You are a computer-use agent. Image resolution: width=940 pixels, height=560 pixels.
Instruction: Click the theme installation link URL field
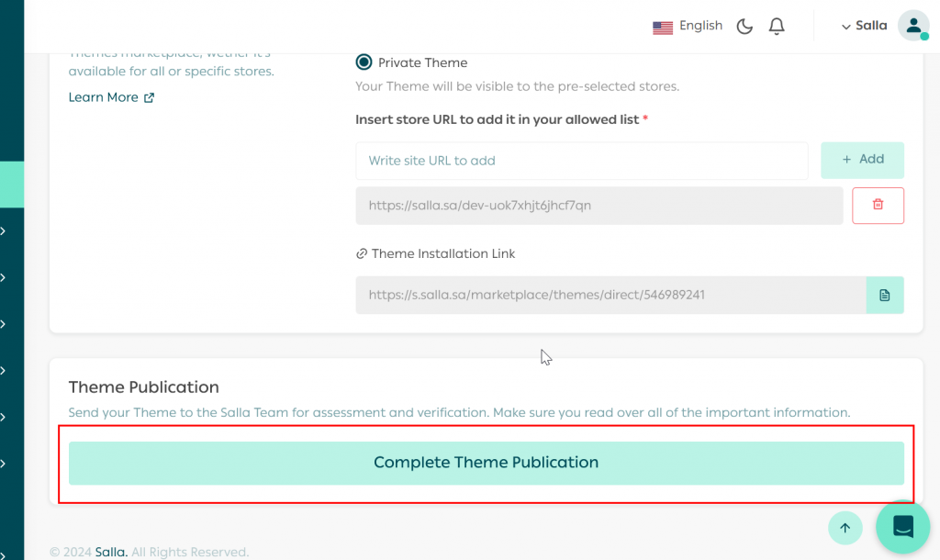610,295
